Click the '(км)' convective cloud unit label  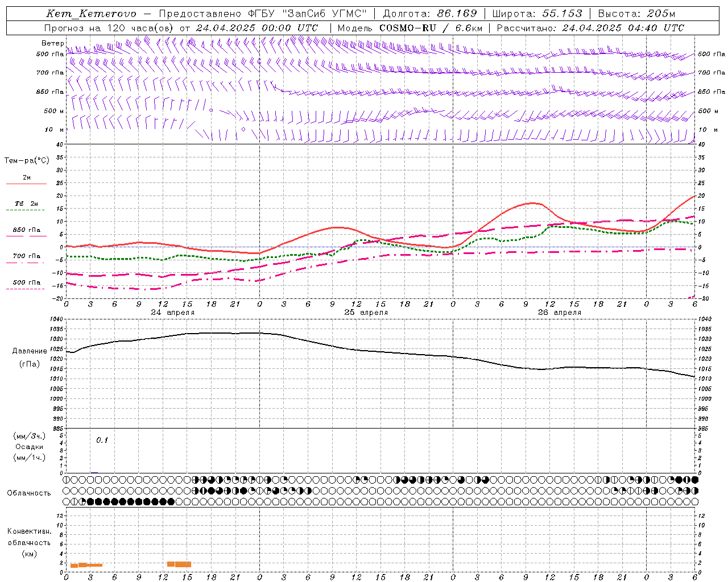pyautogui.click(x=30, y=554)
